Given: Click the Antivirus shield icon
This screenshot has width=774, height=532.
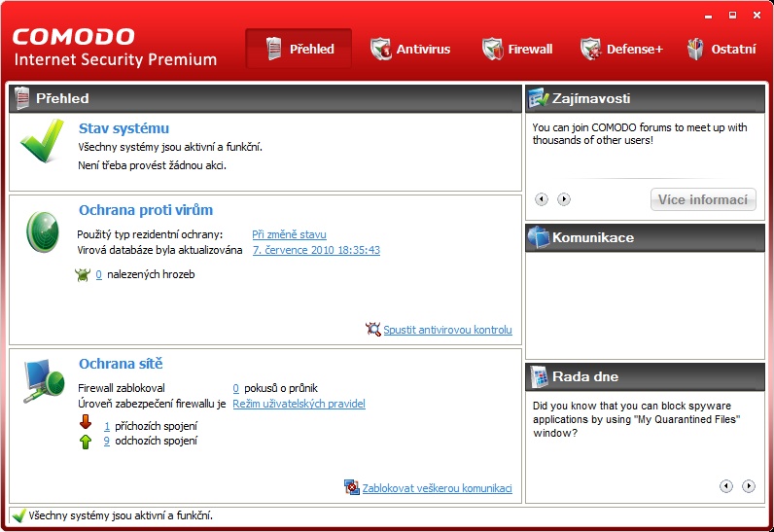Looking at the screenshot, I should 380,49.
